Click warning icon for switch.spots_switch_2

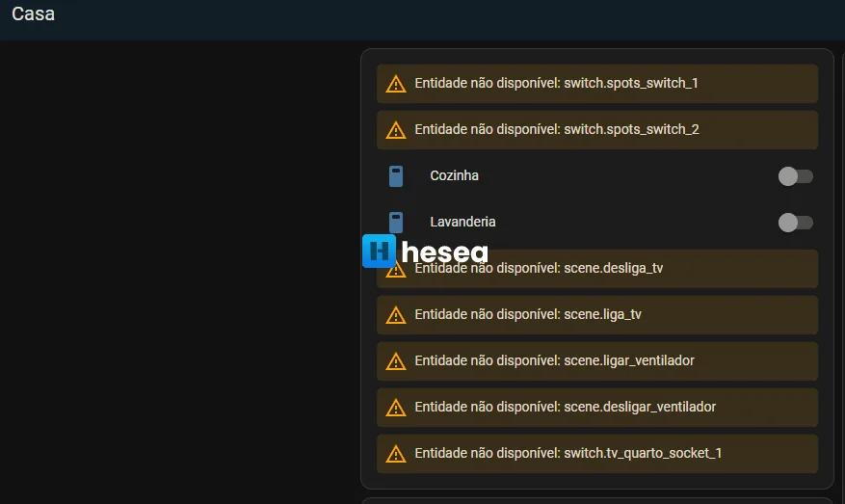tap(396, 130)
